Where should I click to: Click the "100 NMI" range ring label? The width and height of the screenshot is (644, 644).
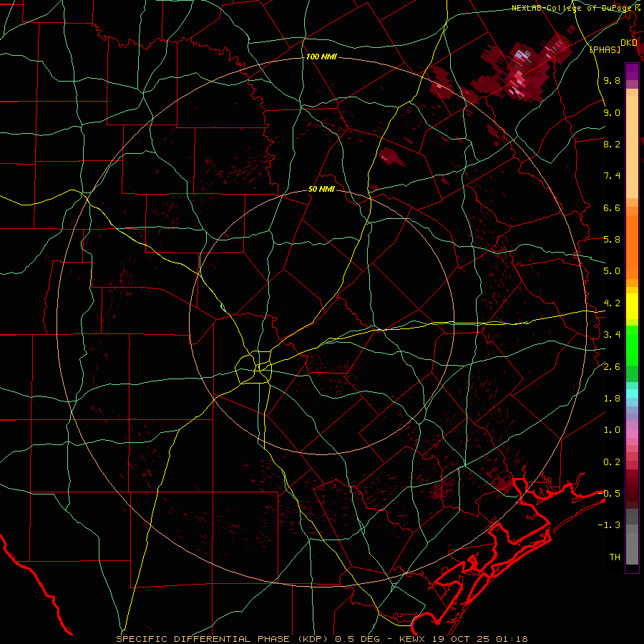pyautogui.click(x=321, y=57)
